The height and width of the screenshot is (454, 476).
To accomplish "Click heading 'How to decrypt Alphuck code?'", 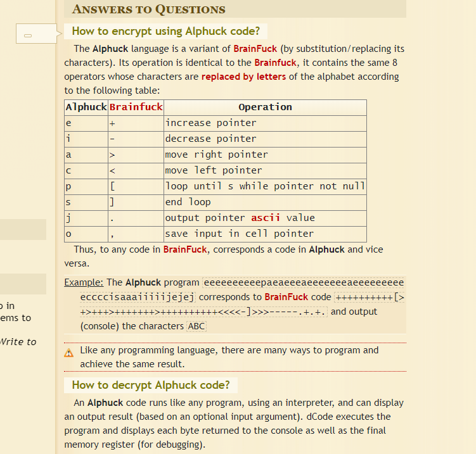I will click(151, 385).
